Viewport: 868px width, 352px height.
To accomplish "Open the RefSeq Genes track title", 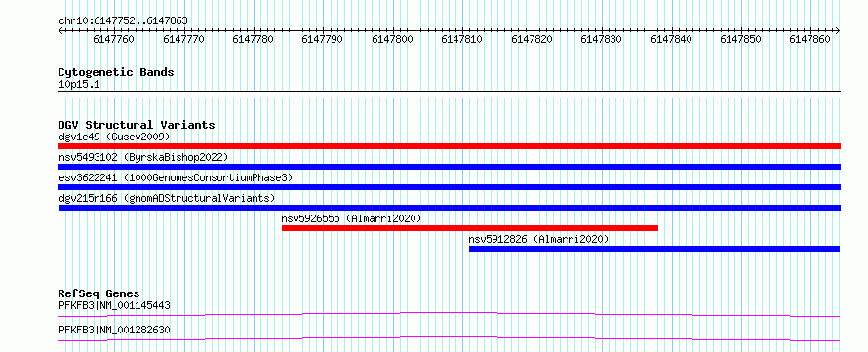I will pyautogui.click(x=99, y=293).
